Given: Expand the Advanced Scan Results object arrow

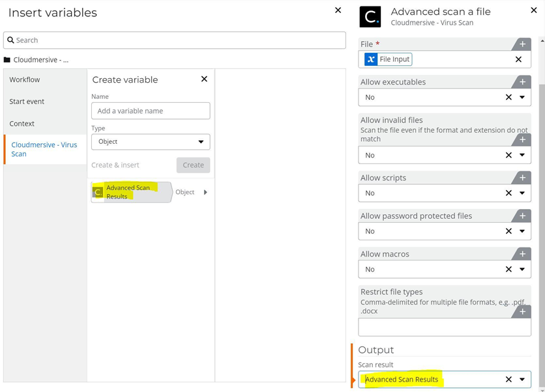Looking at the screenshot, I should (205, 192).
